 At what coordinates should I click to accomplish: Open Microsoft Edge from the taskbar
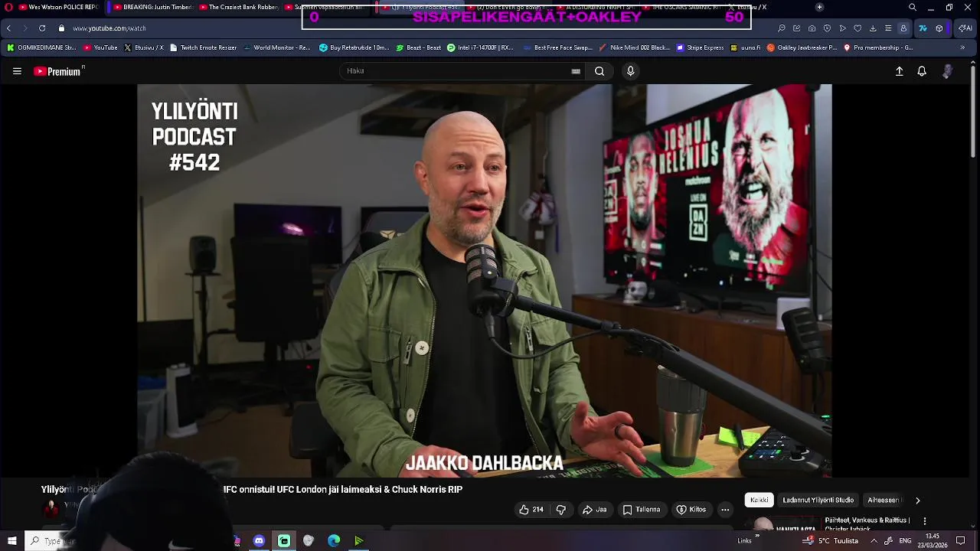[x=334, y=541]
